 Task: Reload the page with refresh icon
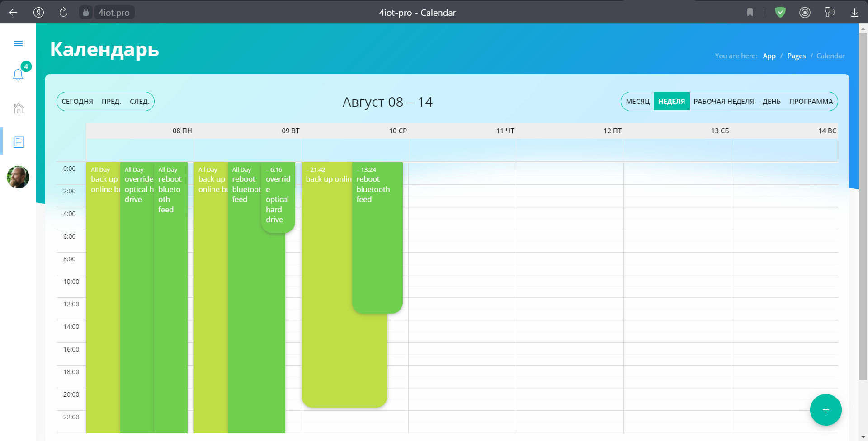click(63, 13)
